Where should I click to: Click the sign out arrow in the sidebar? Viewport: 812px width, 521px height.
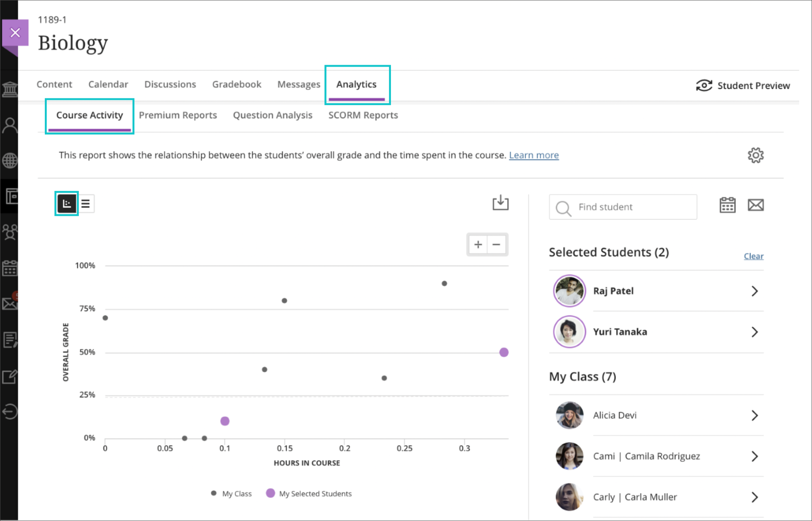10,411
